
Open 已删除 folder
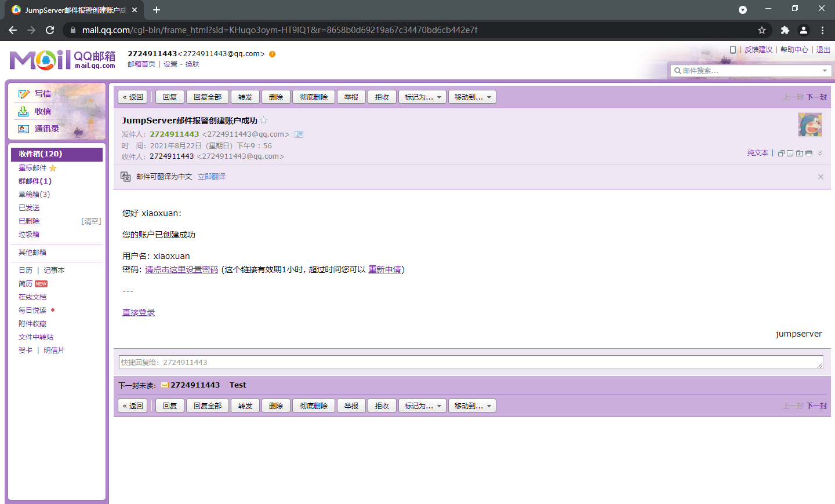tap(29, 221)
